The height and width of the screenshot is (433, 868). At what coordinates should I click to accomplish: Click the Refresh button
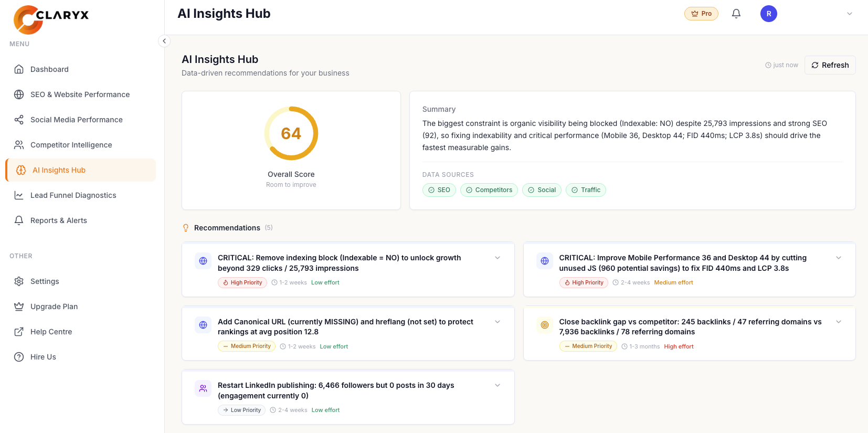pos(830,65)
